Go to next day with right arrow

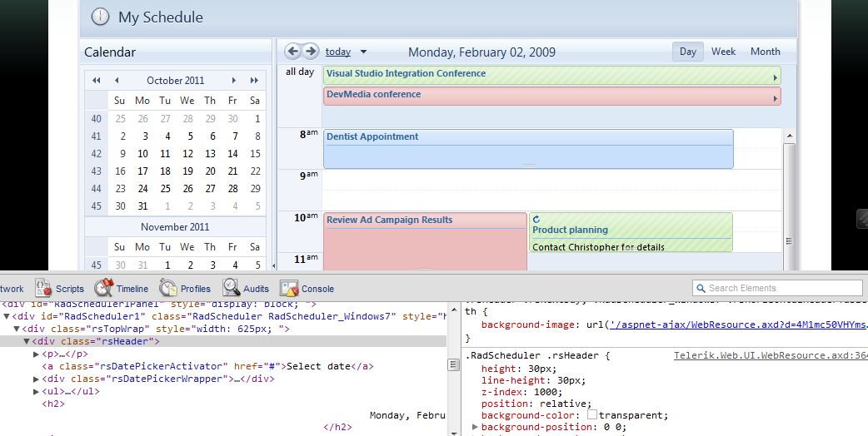tap(311, 52)
